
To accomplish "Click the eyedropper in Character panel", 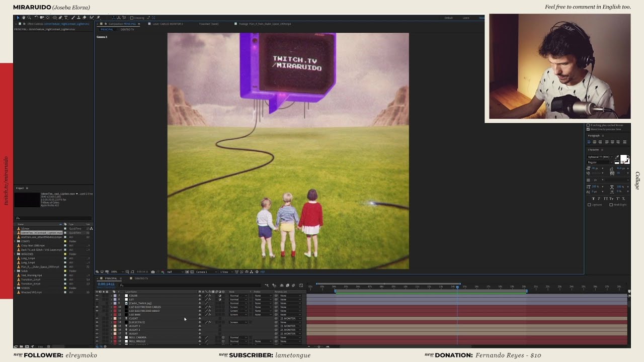I will pyautogui.click(x=617, y=157).
